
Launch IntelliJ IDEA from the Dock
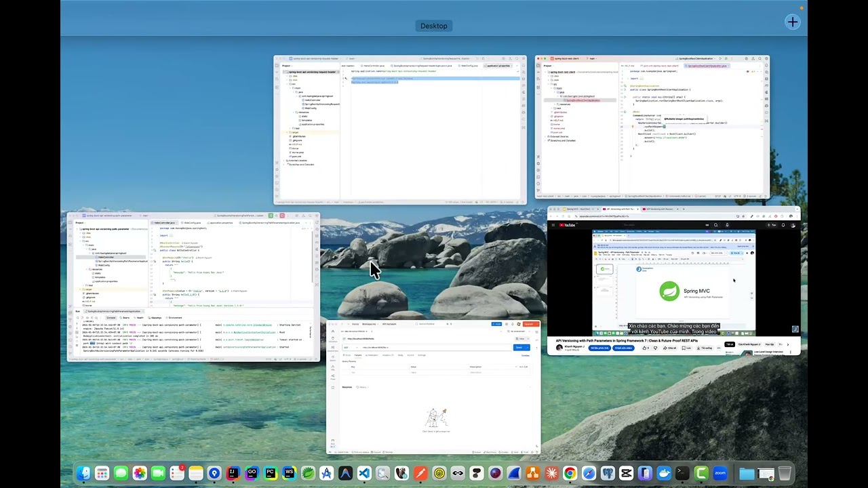tap(233, 473)
